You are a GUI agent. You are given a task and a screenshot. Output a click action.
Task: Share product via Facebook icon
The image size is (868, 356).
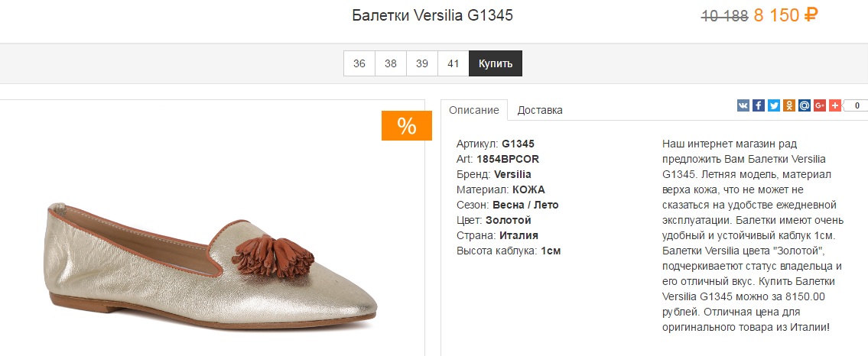coord(759,105)
